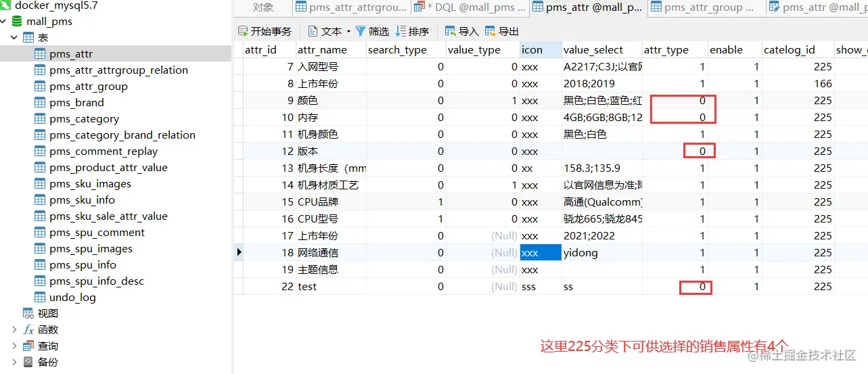Click the catelog_id column header

[x=798, y=49]
